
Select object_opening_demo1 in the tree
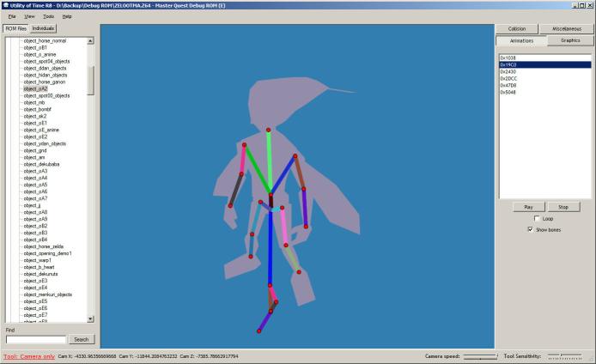47,253
